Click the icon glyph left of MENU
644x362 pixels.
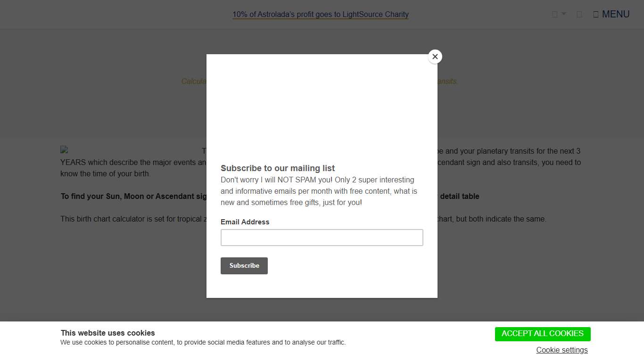596,15
